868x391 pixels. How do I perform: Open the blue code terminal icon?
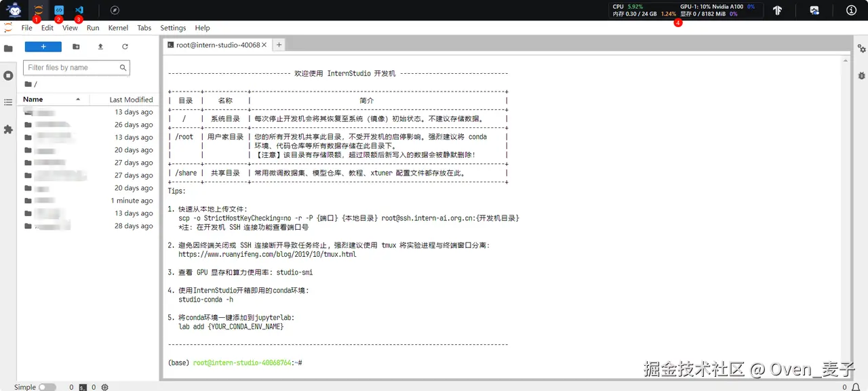[x=59, y=10]
